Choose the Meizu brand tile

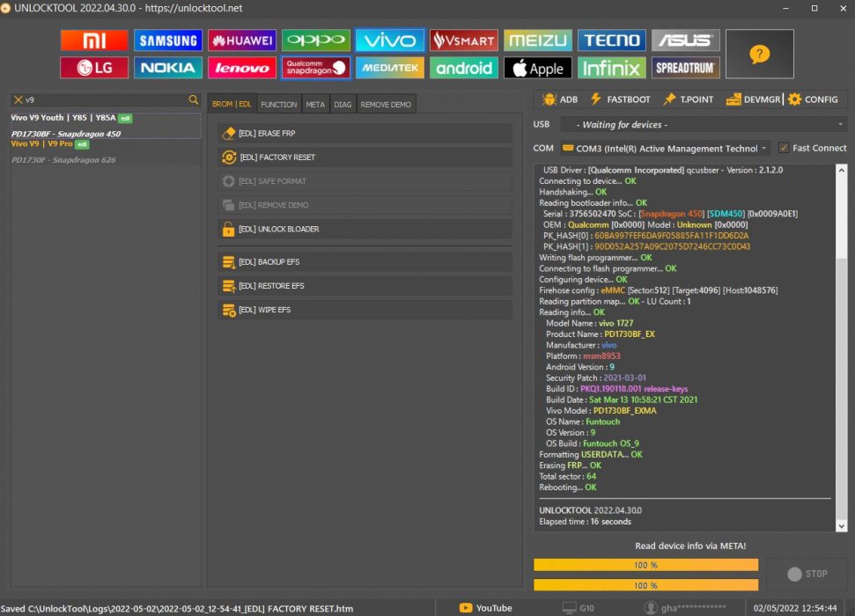tap(538, 40)
